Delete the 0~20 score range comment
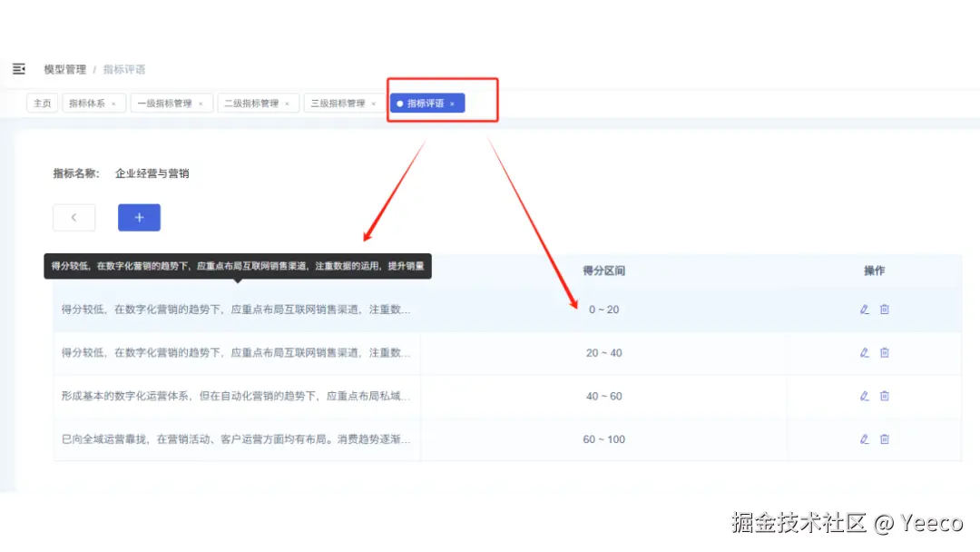980x552 pixels. point(885,310)
